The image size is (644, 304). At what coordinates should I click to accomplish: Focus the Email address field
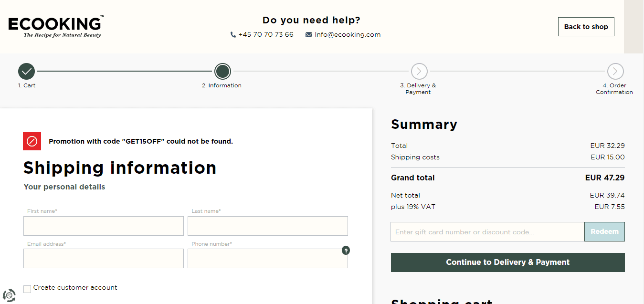[104, 258]
